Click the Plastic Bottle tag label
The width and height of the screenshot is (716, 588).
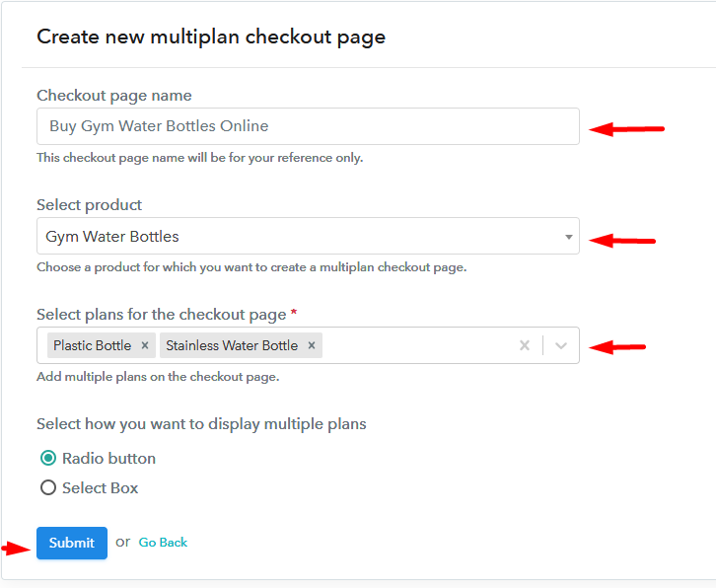coord(93,345)
